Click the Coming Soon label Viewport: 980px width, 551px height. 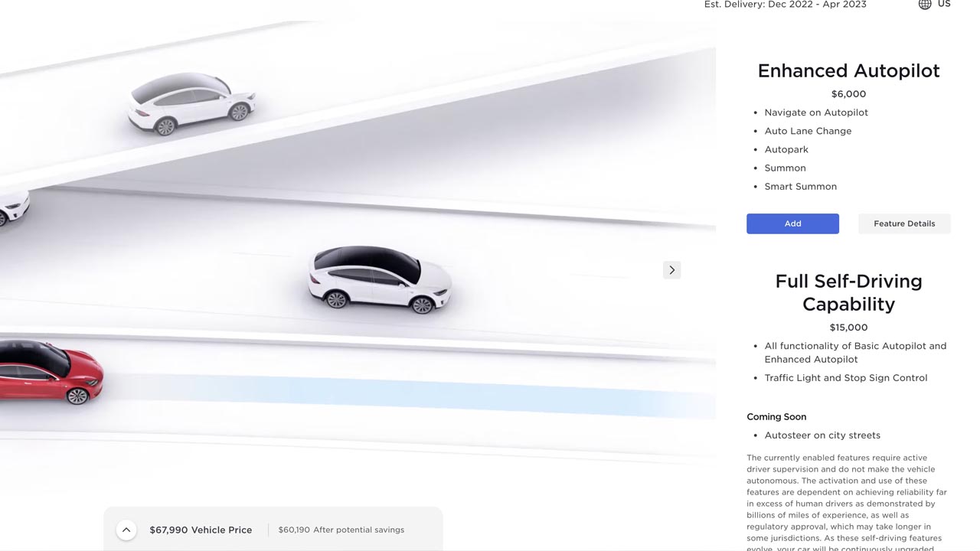click(x=776, y=417)
